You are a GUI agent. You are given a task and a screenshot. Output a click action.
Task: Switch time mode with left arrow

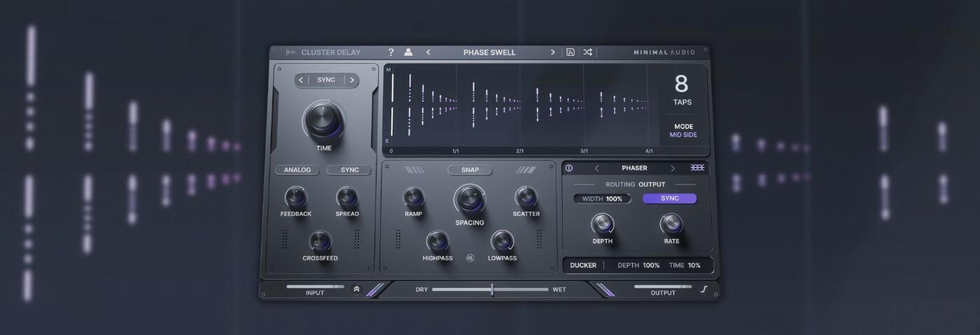(301, 80)
